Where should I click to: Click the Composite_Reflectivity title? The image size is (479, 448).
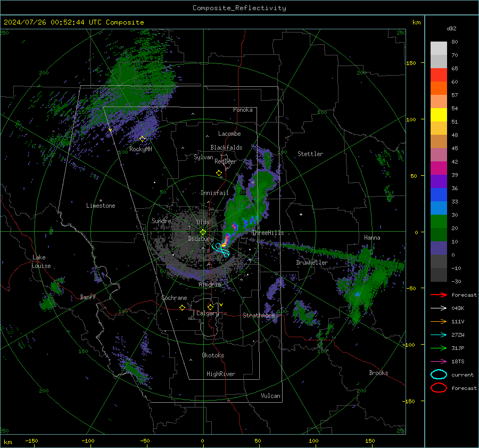(239, 8)
